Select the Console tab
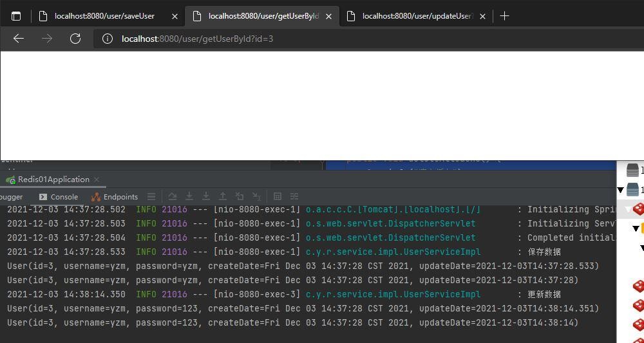Image resolution: width=644 pixels, height=343 pixels. click(x=59, y=197)
